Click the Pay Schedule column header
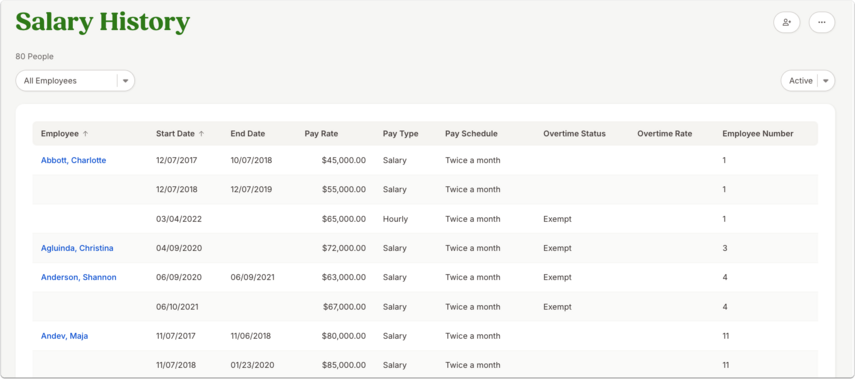855x379 pixels. click(x=471, y=134)
